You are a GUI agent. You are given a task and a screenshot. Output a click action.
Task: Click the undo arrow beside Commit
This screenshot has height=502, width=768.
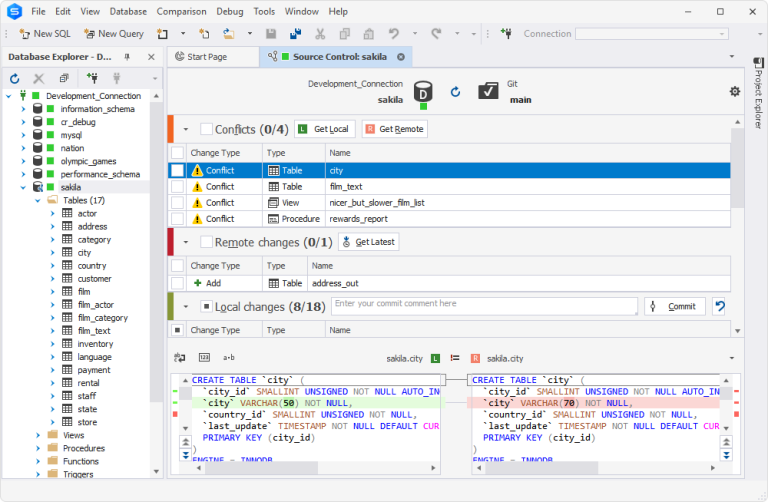[x=719, y=306]
